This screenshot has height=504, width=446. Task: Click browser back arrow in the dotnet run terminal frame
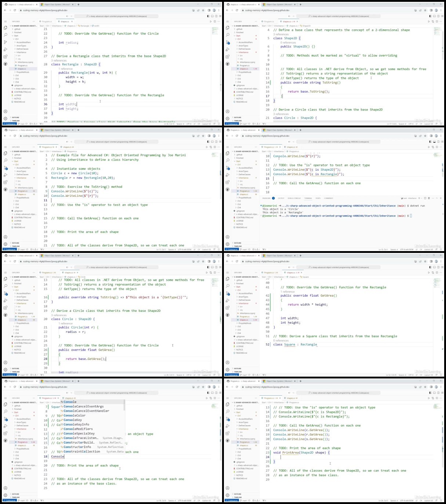227,136
